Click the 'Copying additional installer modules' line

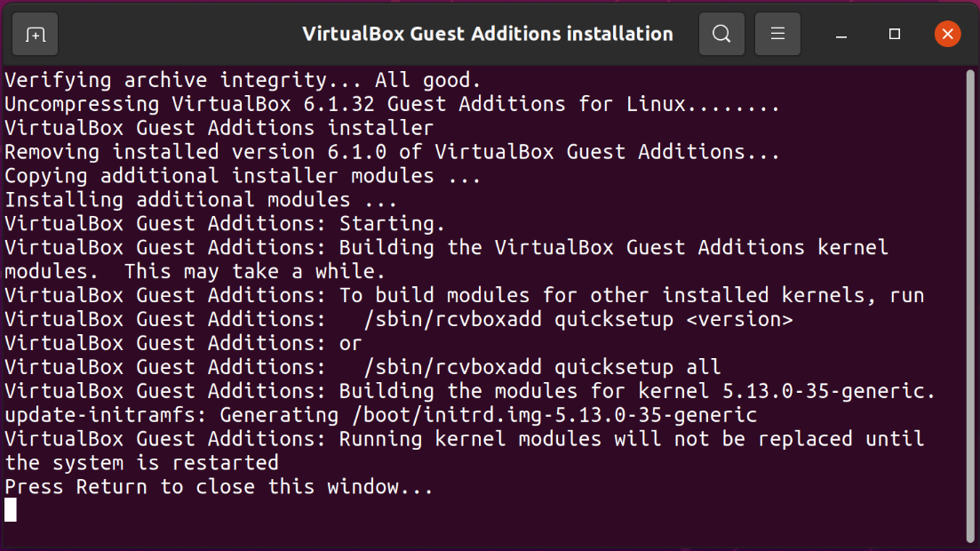(243, 176)
